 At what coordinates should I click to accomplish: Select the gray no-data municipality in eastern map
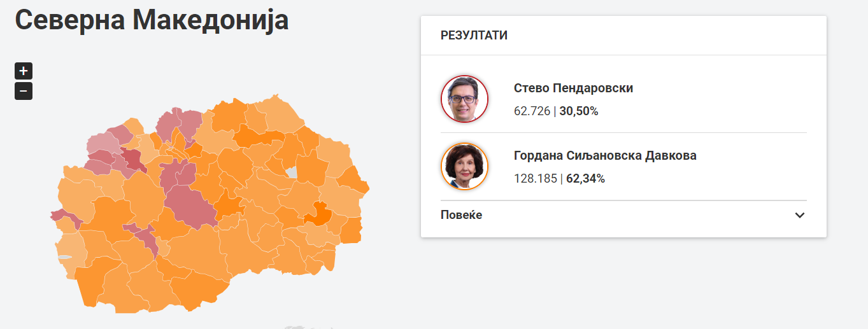click(x=292, y=172)
